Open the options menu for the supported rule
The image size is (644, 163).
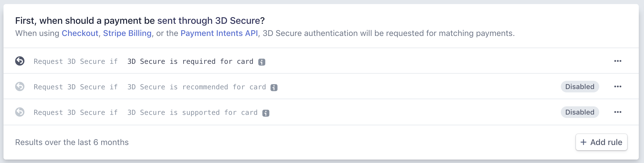618,112
